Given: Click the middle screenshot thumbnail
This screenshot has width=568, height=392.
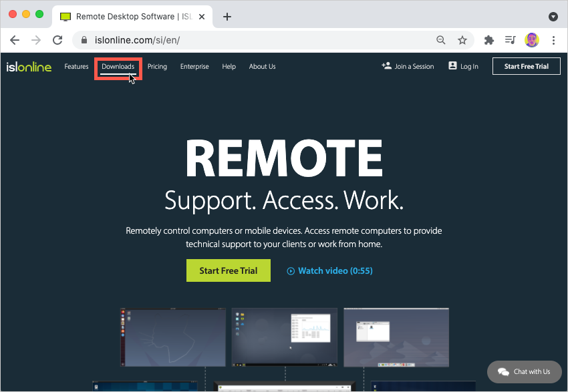Looking at the screenshot, I should click(x=284, y=337).
